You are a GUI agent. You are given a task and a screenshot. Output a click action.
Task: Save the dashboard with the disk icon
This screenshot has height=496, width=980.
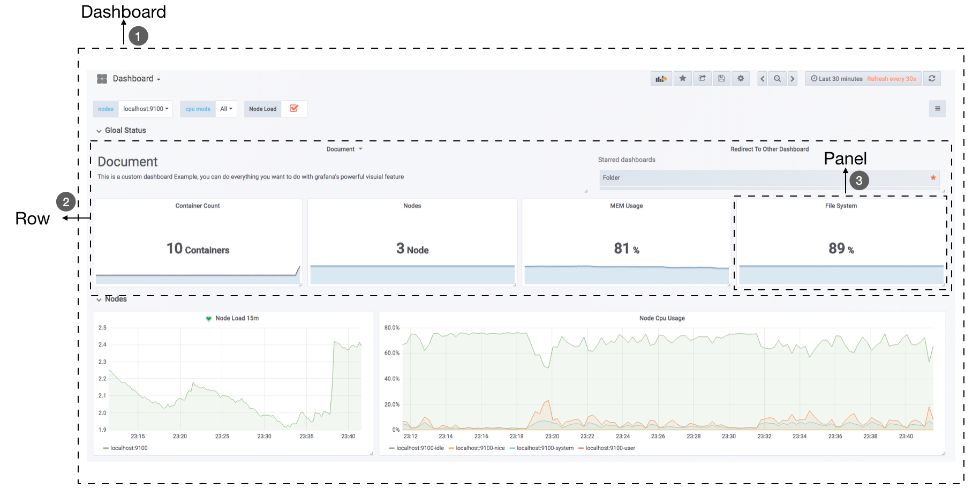click(721, 79)
